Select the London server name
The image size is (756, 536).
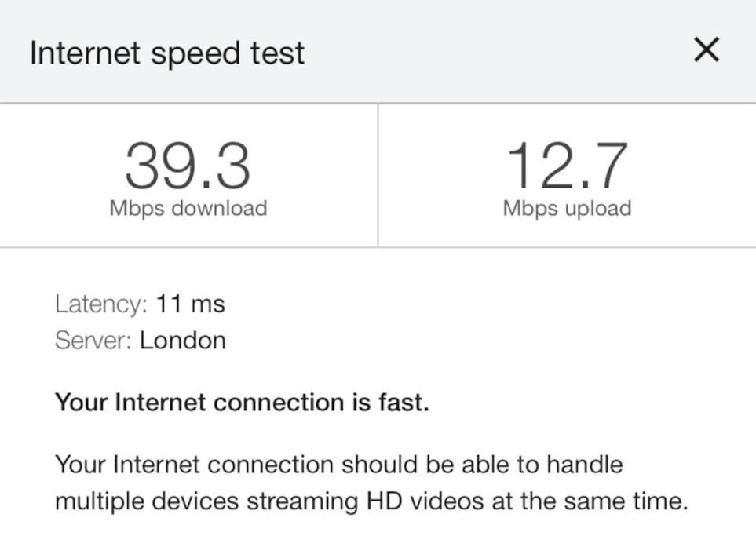click(182, 341)
